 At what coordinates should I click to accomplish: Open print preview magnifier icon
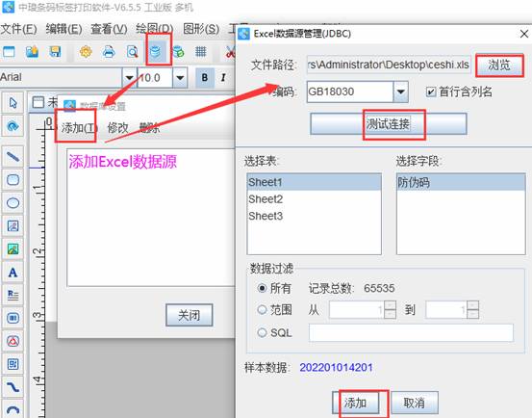[132, 52]
